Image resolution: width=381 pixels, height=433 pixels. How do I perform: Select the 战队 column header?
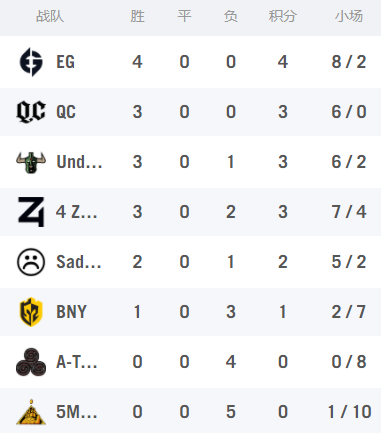coord(50,16)
